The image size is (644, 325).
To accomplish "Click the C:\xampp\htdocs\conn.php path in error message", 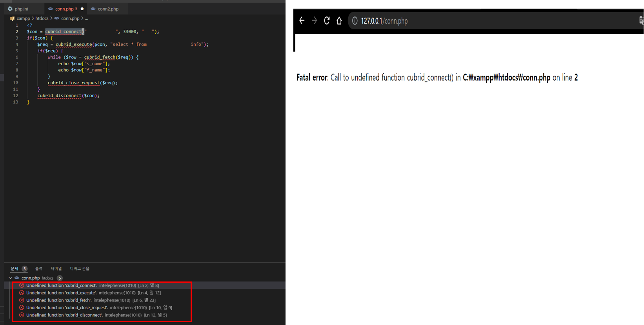I will coord(506,78).
